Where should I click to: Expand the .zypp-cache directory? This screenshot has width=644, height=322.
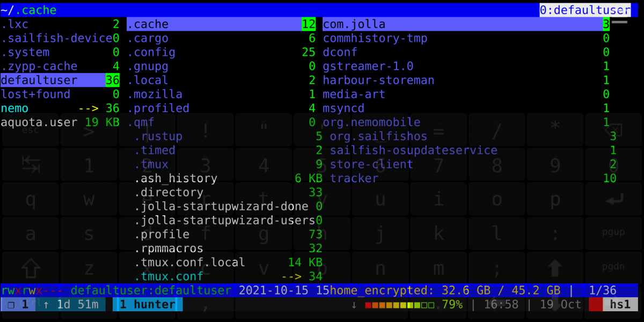coord(39,67)
